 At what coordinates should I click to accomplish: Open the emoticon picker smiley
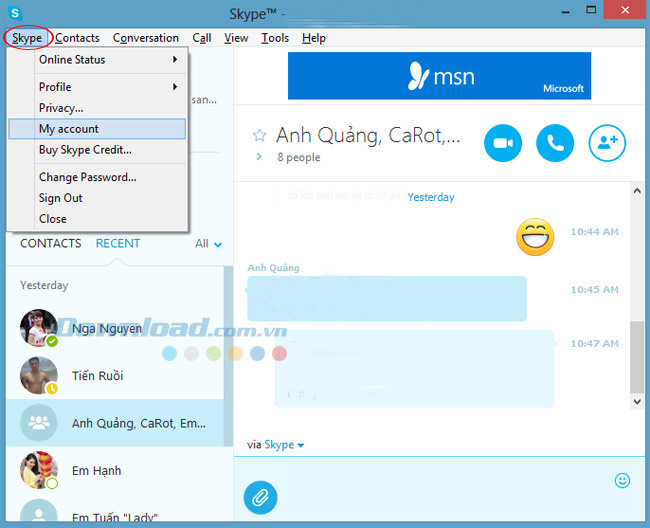tap(622, 481)
